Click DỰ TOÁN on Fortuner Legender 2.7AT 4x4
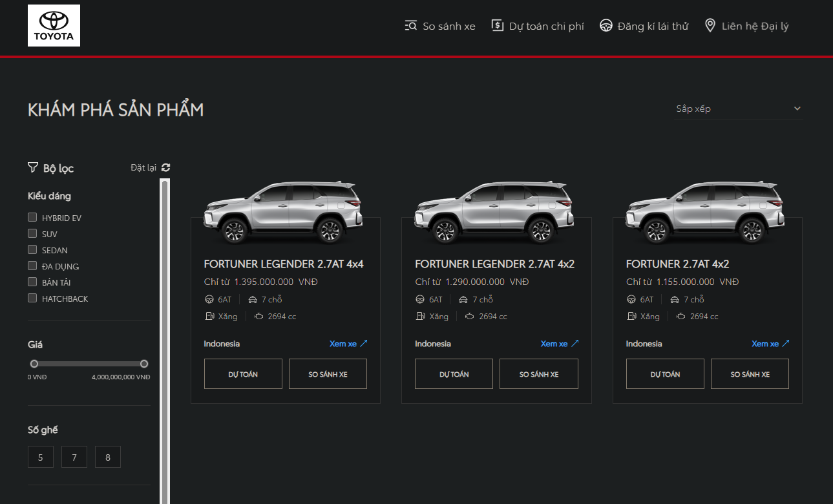The width and height of the screenshot is (833, 504). (243, 373)
